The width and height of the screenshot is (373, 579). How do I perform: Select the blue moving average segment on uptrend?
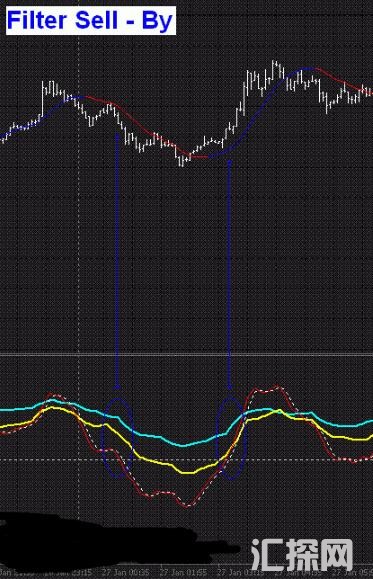(255, 111)
